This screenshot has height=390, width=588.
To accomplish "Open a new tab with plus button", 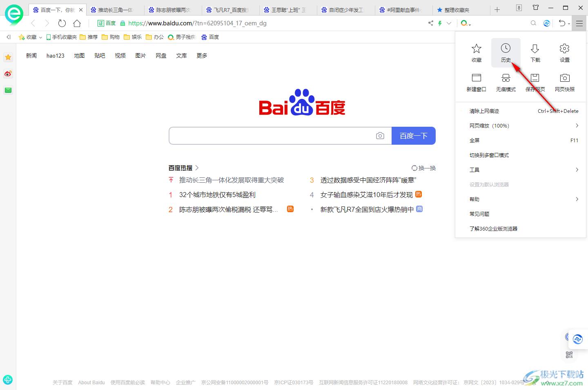I will pos(497,9).
